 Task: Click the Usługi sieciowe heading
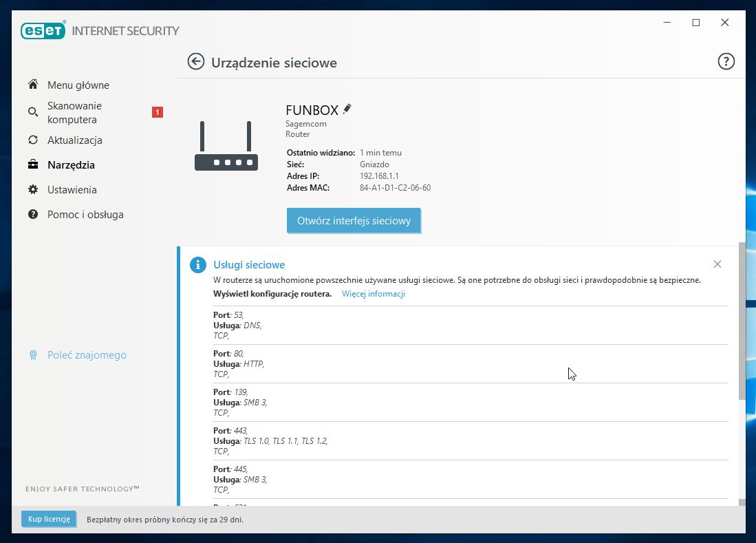(249, 265)
